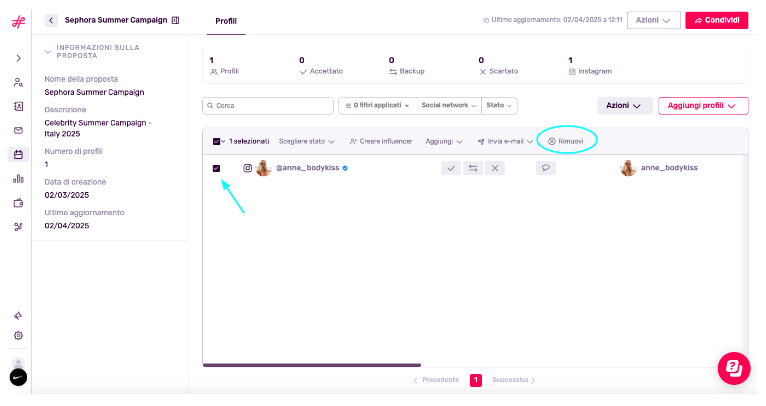This screenshot has height=406, width=766.
Task: Click the pink Condividi button
Action: click(x=716, y=20)
